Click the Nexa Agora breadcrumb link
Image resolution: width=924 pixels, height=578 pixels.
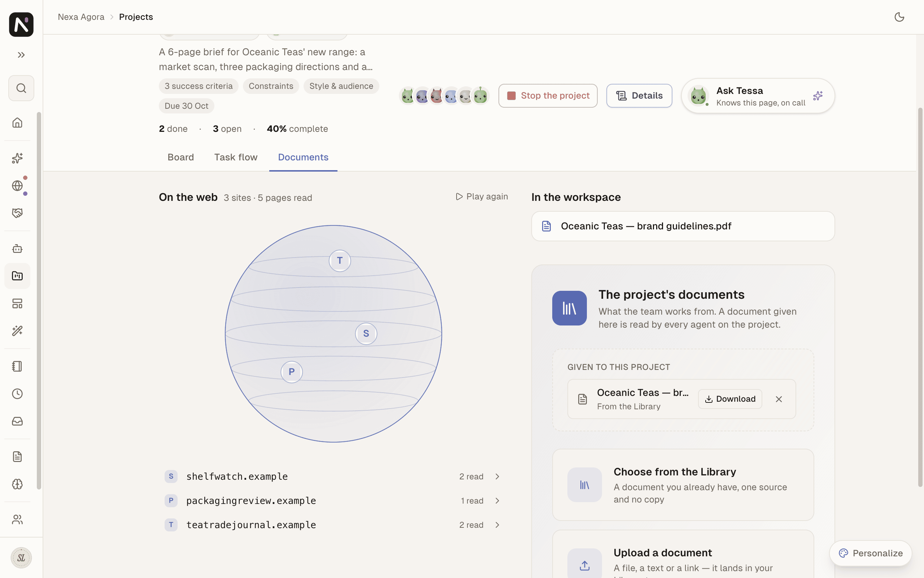click(x=81, y=17)
